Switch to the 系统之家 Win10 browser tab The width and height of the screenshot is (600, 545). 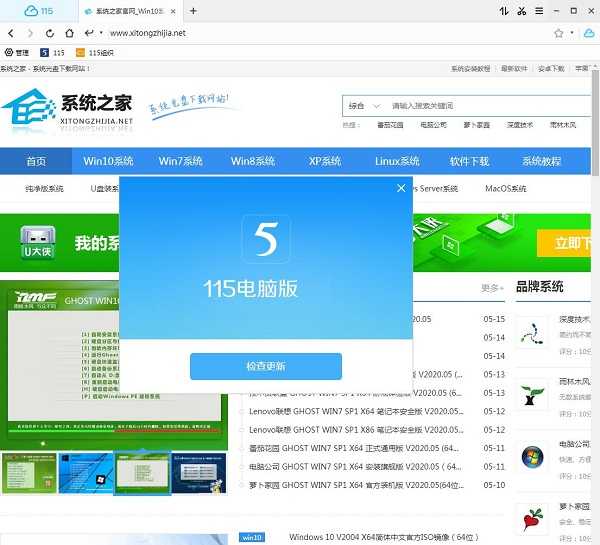tap(124, 11)
